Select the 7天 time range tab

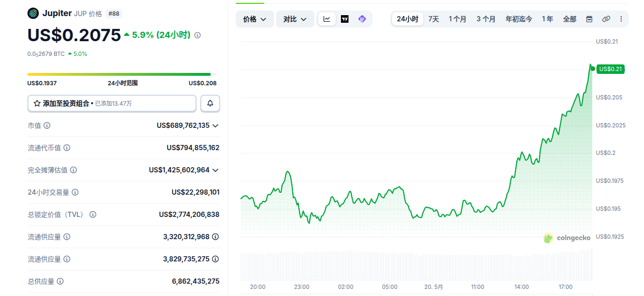433,19
